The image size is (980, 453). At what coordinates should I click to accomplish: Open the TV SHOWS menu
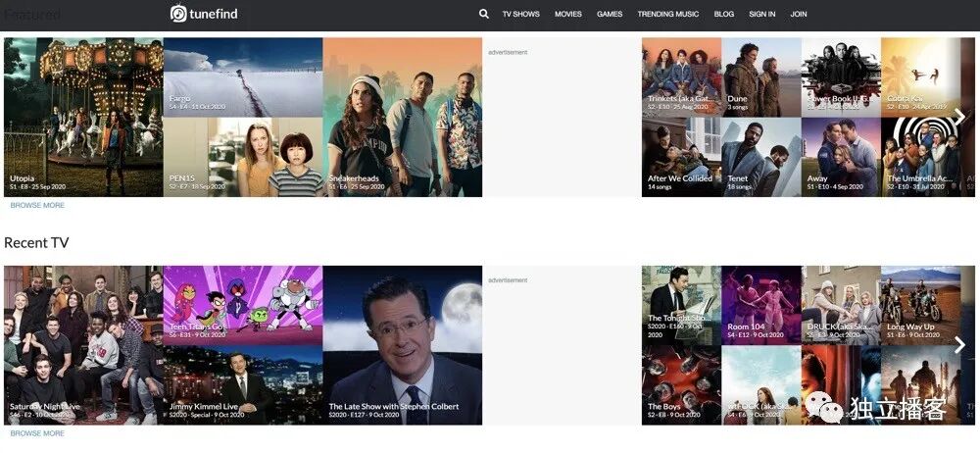[520, 14]
